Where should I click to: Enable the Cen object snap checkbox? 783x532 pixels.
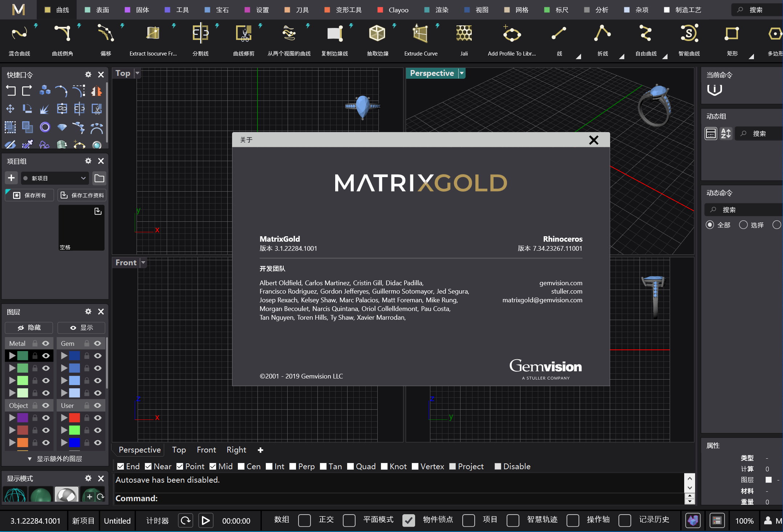(x=241, y=466)
